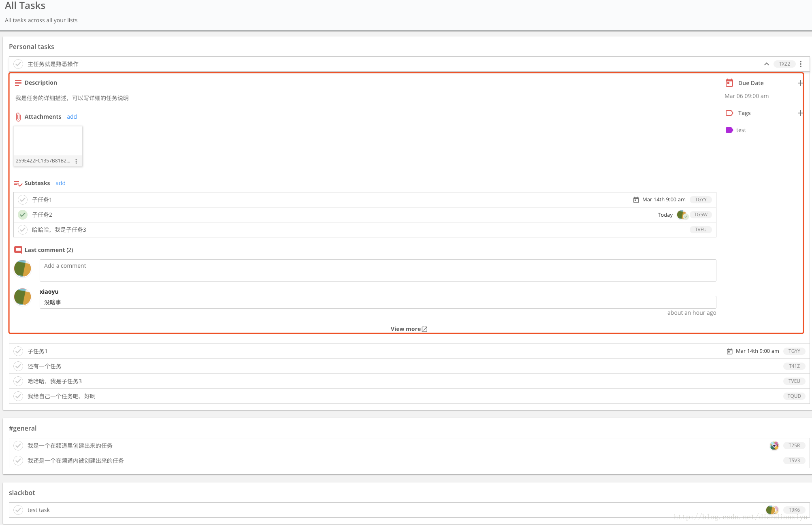
Task: Click list task 哈哈哈，我是子任务3 title
Action: (55, 381)
